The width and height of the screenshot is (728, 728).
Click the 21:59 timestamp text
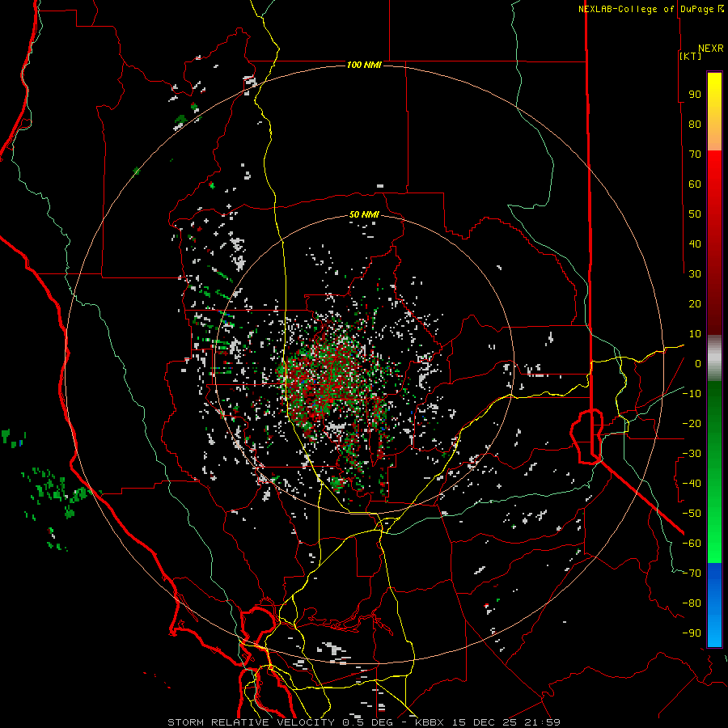pyautogui.click(x=542, y=722)
